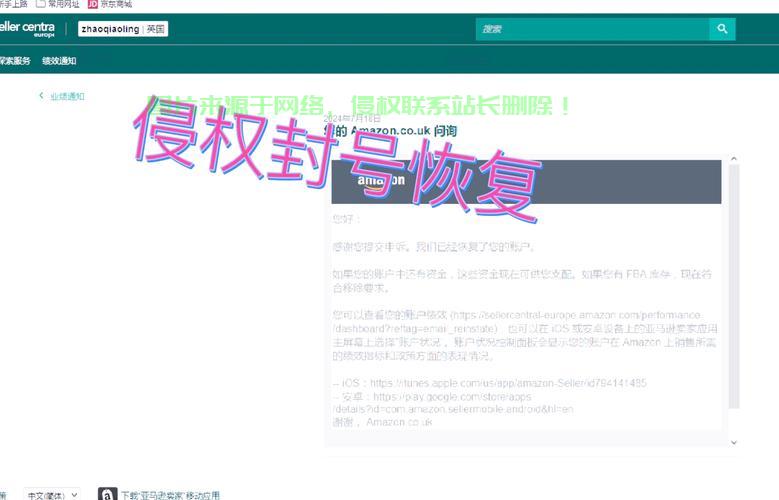Viewport: 779px width, 500px height.
Task: Click the Amazon logo in the email header
Action: [x=381, y=181]
